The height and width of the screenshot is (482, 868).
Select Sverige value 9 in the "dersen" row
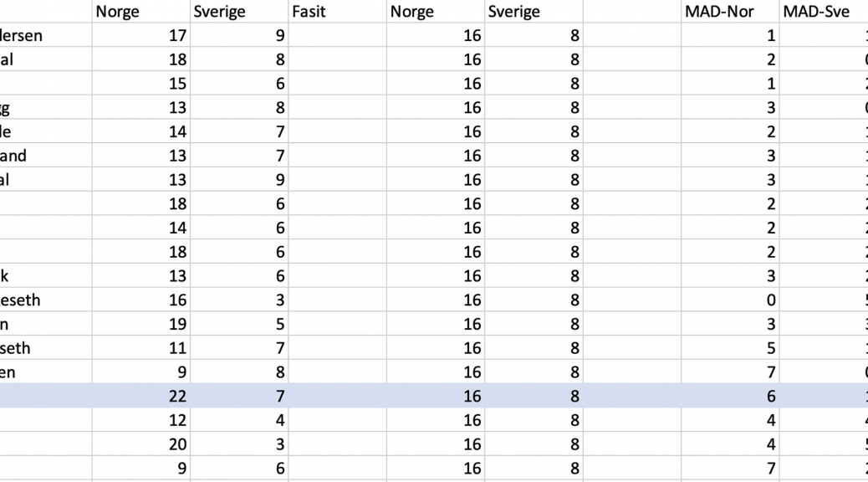pyautogui.click(x=239, y=36)
